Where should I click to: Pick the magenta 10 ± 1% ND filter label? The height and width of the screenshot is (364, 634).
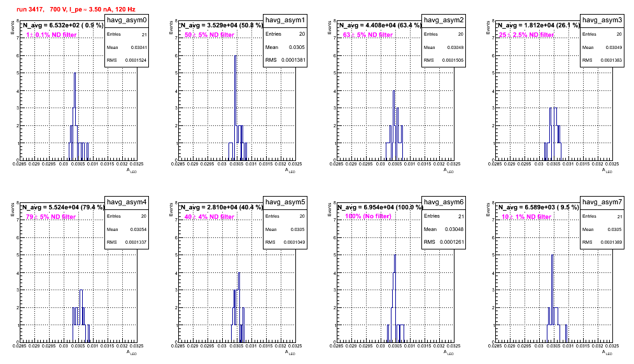tap(526, 217)
